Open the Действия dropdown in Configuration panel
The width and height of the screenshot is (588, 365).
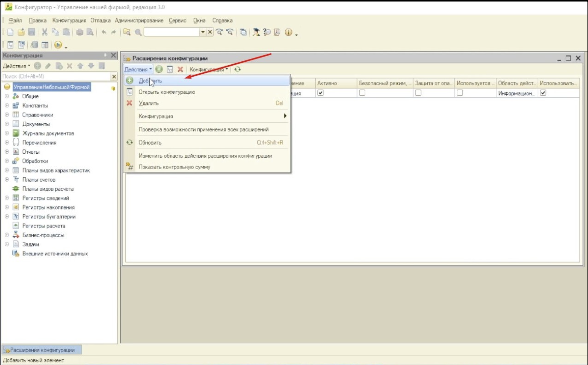[16, 66]
